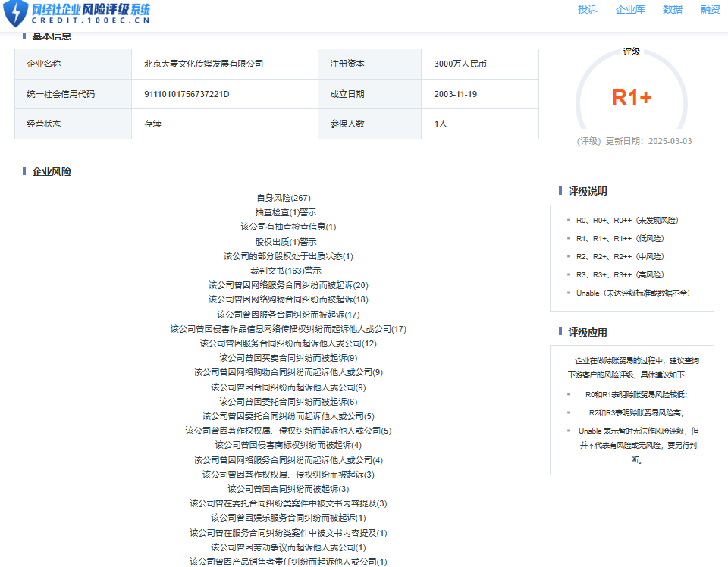This screenshot has width=728, height=567.
Task: Click the 裁判文书(163)警示 entry
Action: tap(286, 271)
